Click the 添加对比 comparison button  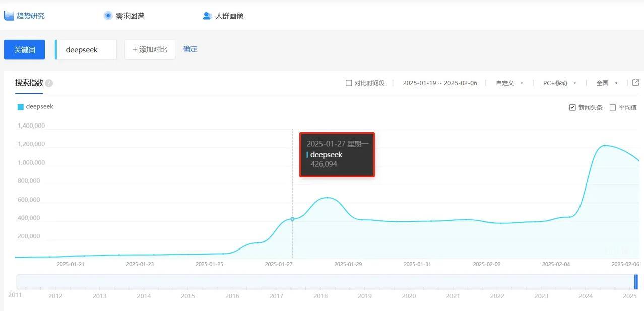coord(150,49)
